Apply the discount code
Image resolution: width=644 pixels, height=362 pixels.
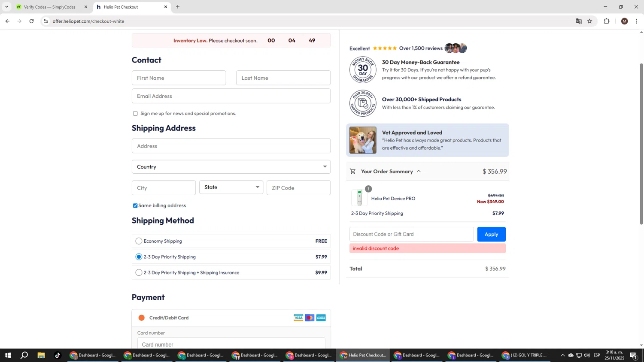pos(491,235)
